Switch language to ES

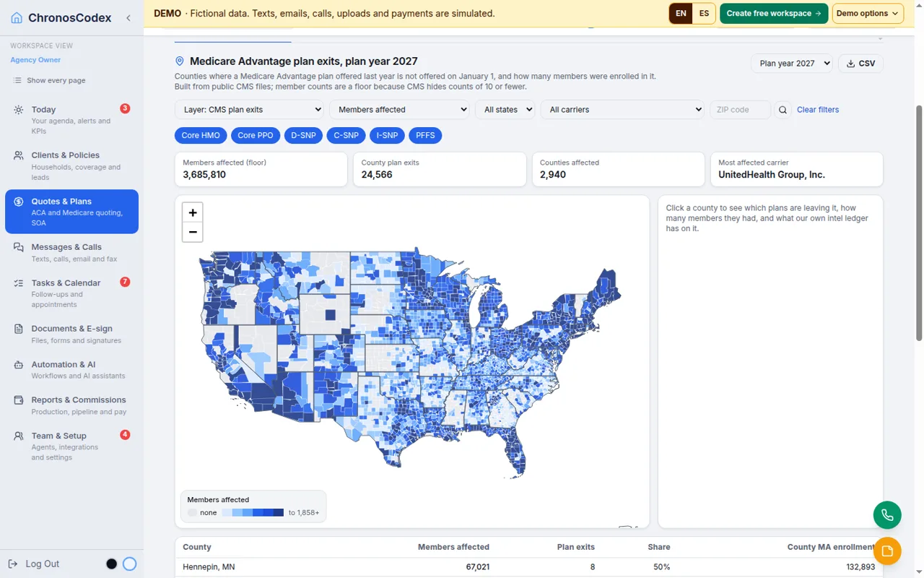click(704, 14)
